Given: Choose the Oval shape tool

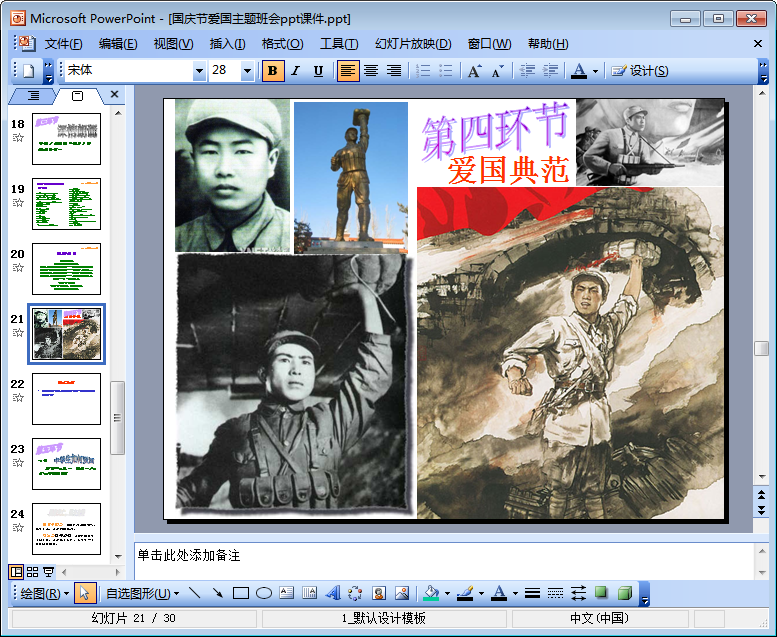Looking at the screenshot, I should [264, 593].
